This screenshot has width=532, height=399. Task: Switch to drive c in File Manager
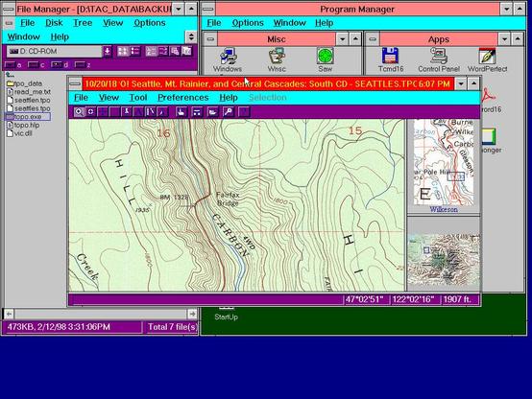pos(36,65)
